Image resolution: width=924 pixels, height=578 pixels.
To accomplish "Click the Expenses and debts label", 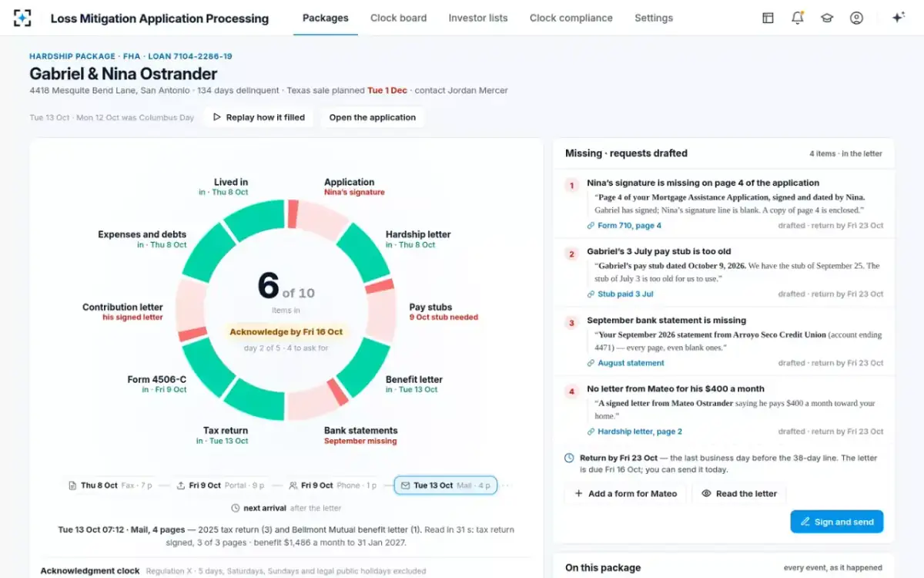I will [142, 234].
